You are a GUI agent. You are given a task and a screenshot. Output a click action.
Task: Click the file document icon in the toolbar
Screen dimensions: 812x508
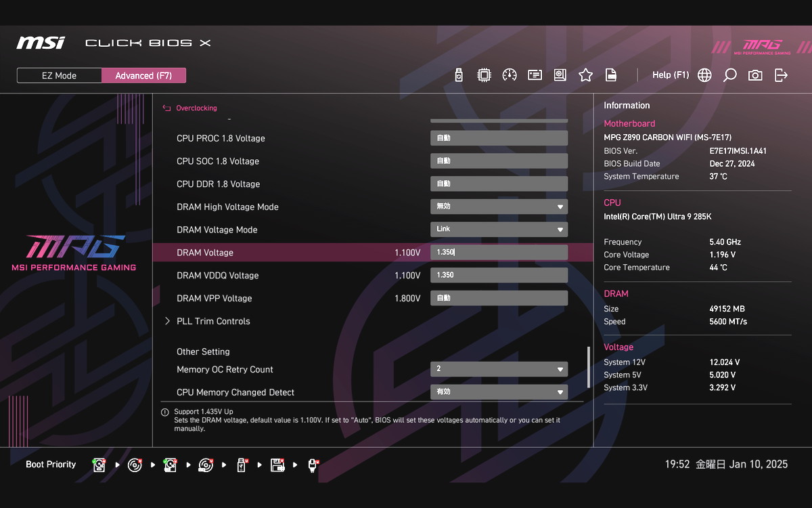tap(610, 75)
